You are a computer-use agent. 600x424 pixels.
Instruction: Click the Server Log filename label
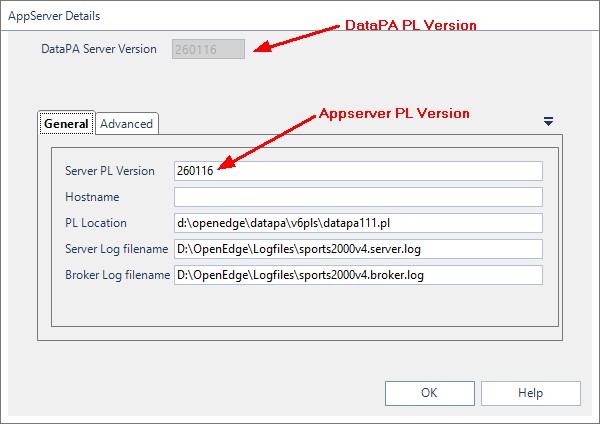116,249
